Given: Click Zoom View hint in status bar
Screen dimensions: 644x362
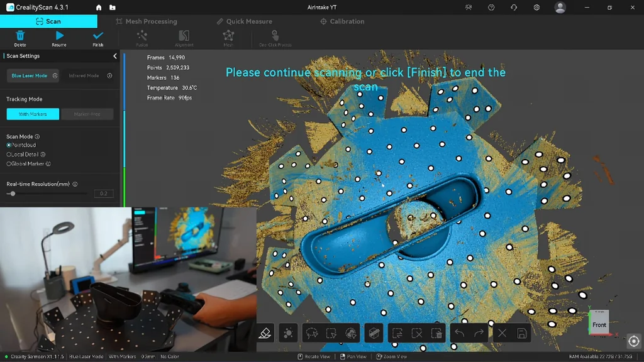Looking at the screenshot, I should click(x=392, y=357).
